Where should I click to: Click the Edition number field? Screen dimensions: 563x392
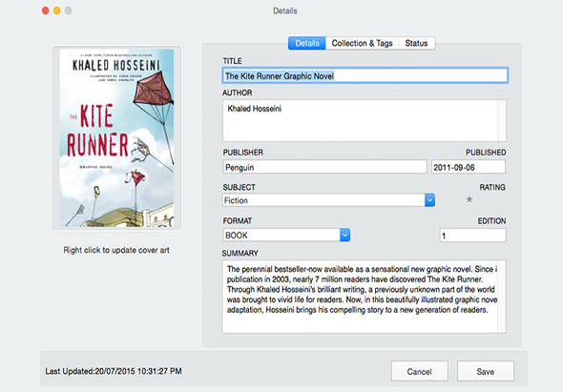[472, 236]
